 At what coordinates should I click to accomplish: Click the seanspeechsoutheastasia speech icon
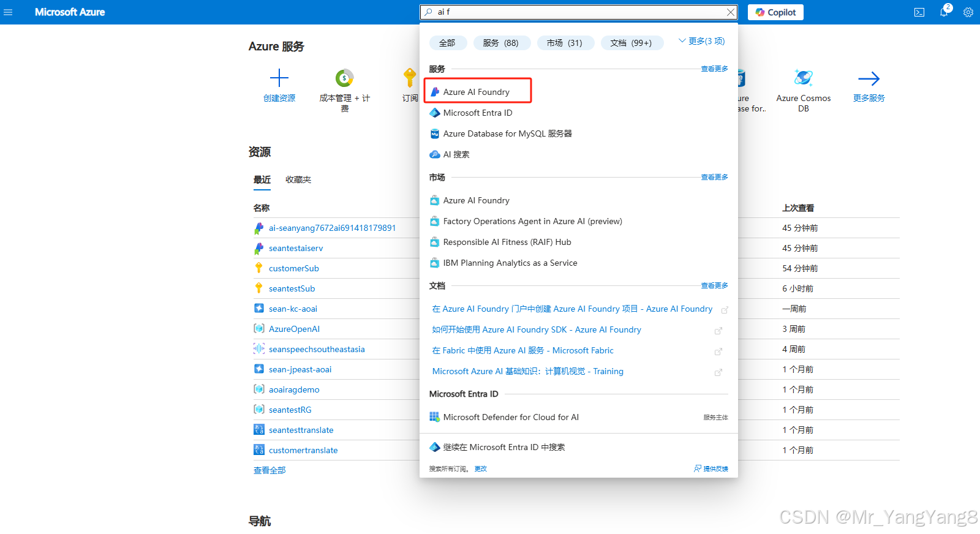[259, 349]
